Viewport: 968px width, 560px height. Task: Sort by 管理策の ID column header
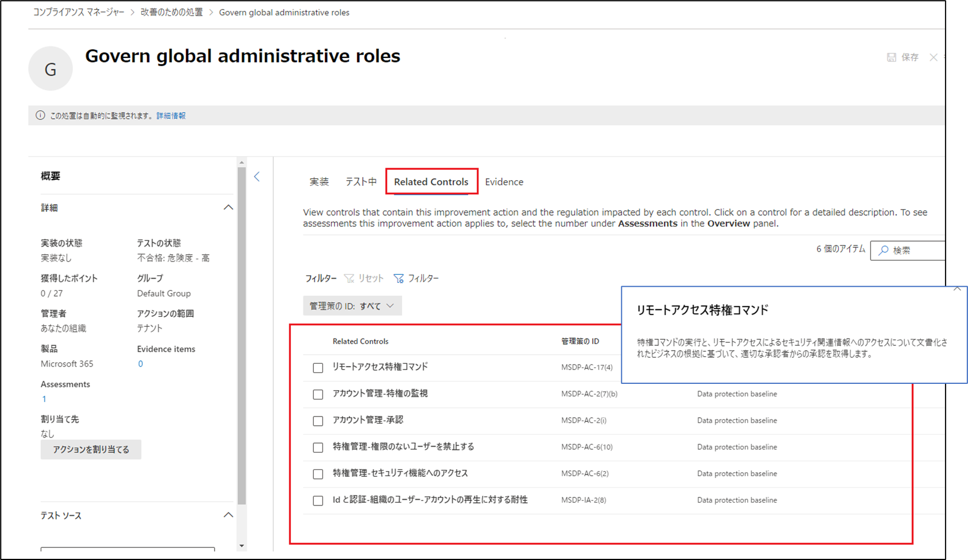pyautogui.click(x=580, y=341)
